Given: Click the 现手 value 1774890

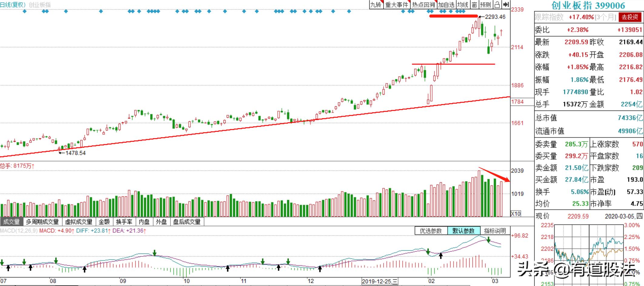Looking at the screenshot, I should pyautogui.click(x=576, y=92).
